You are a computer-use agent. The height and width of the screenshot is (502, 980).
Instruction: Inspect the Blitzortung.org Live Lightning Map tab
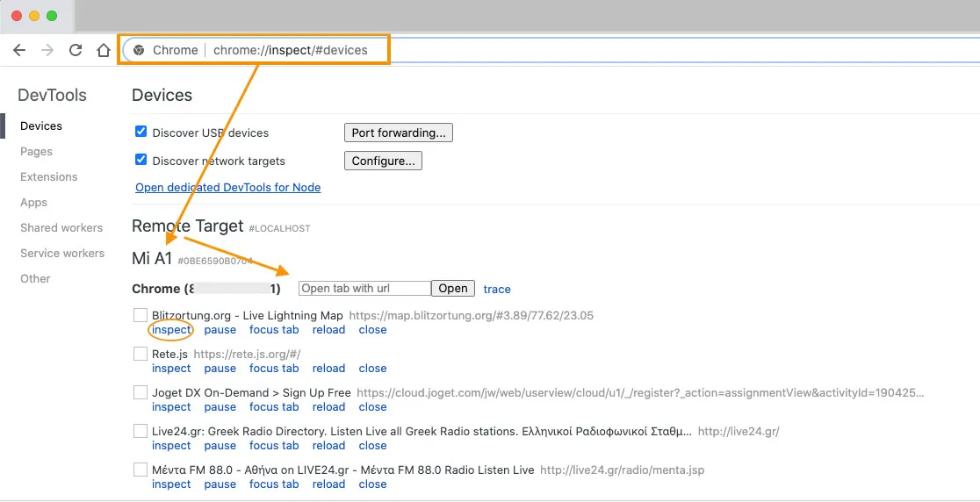(171, 330)
